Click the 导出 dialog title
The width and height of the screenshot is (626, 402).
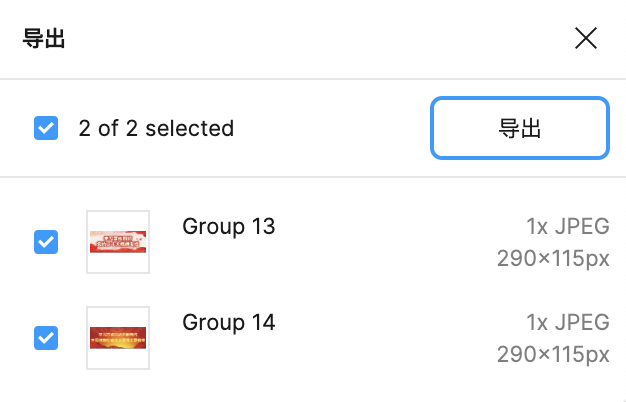(44, 39)
